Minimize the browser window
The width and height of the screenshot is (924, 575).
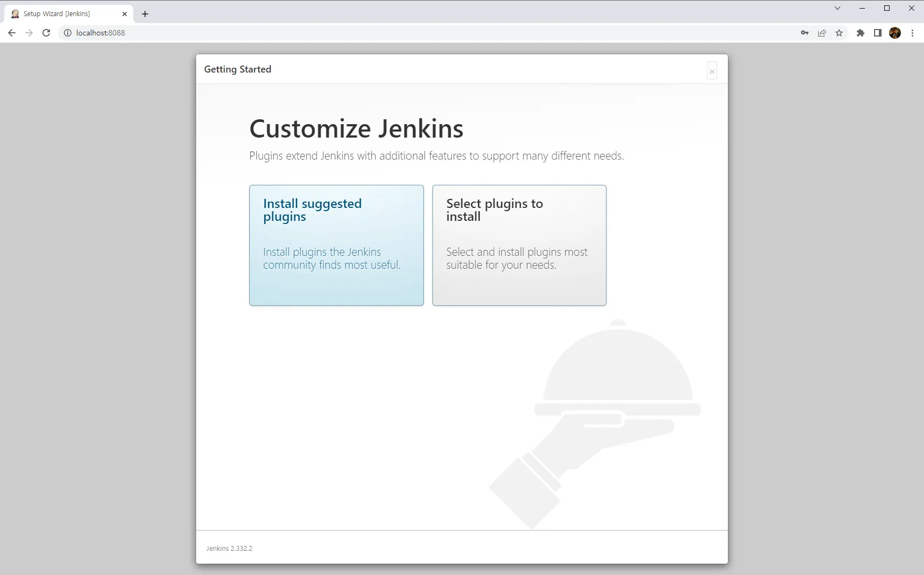click(x=862, y=8)
